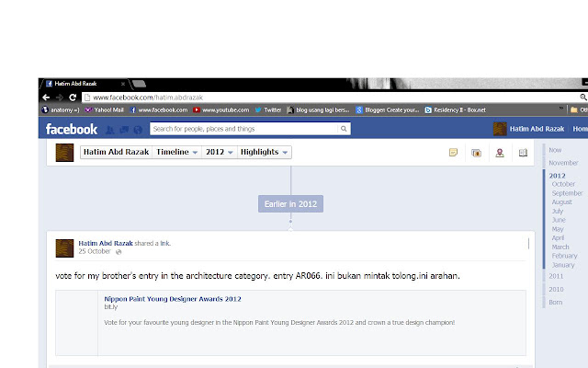Viewport: 588px width, 368px height.
Task: Reload the page with the refresh icon
Action: (x=73, y=98)
